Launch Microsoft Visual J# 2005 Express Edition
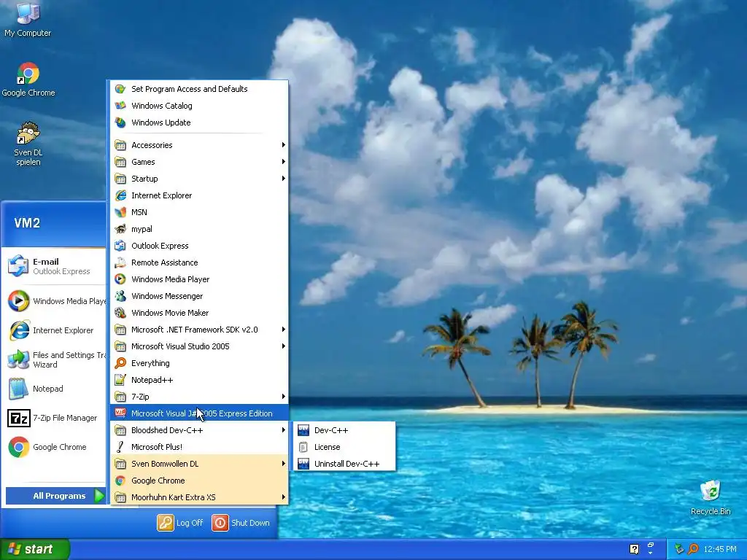Screen dimensions: 747x560 tap(199, 413)
